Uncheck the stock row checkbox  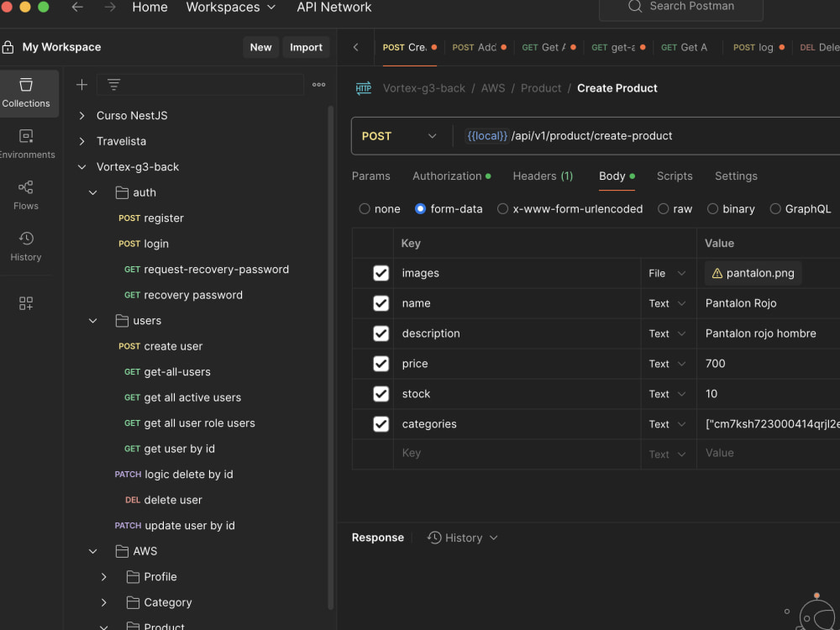(x=381, y=394)
